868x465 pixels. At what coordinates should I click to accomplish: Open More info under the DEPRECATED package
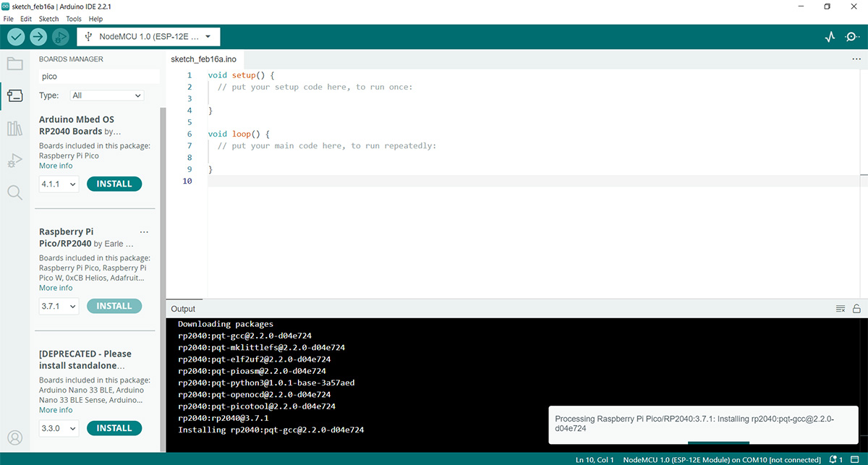(x=56, y=410)
